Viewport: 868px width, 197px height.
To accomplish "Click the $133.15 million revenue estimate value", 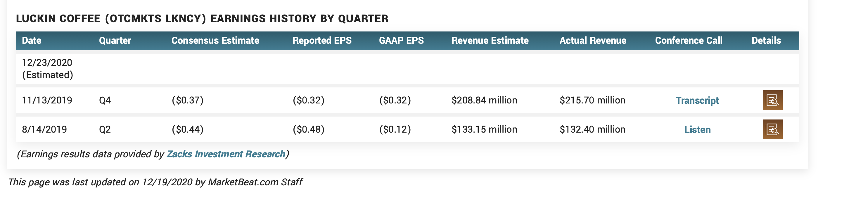I will 484,129.
